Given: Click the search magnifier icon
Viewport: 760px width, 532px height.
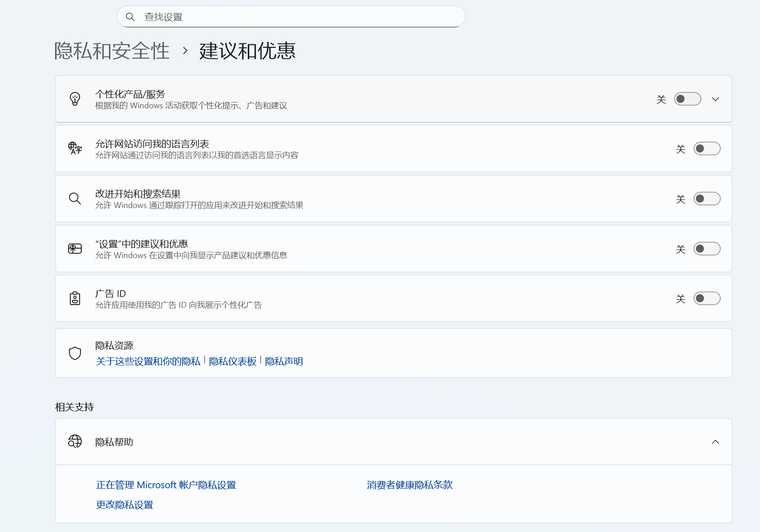Looking at the screenshot, I should click(130, 17).
